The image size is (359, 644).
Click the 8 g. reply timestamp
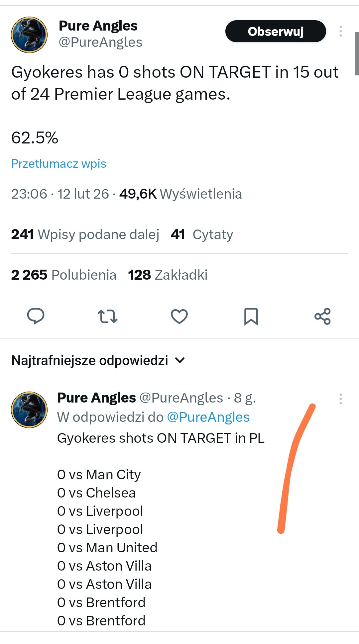245,398
